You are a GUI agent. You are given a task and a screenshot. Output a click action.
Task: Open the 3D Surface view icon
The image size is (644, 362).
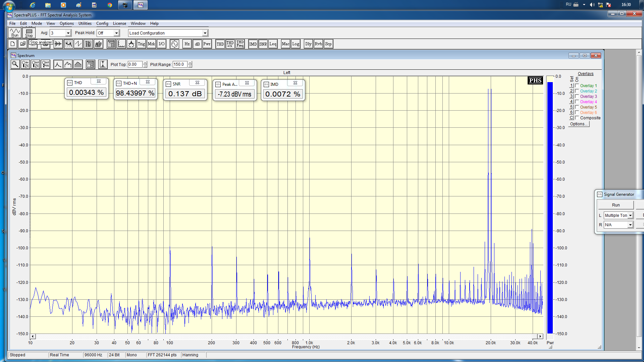tap(99, 44)
